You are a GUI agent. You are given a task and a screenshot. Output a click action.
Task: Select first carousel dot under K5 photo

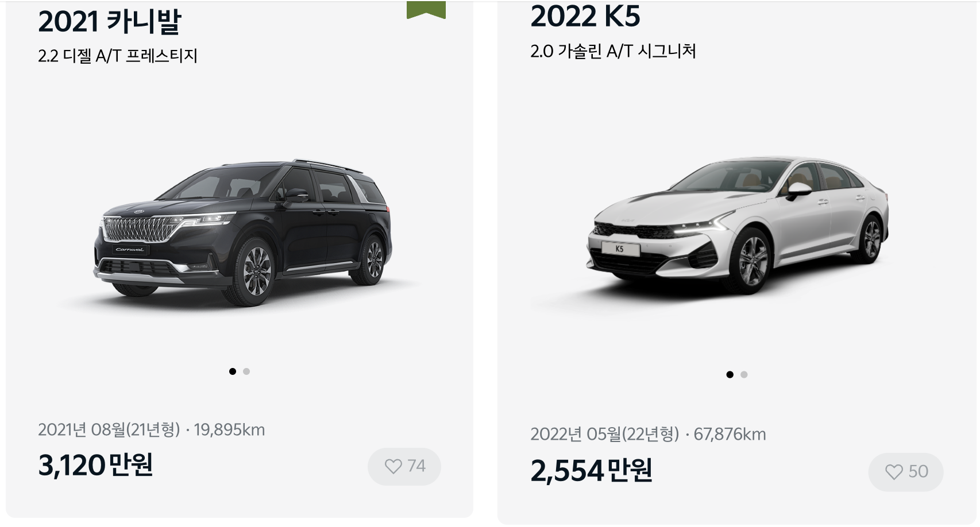730,375
